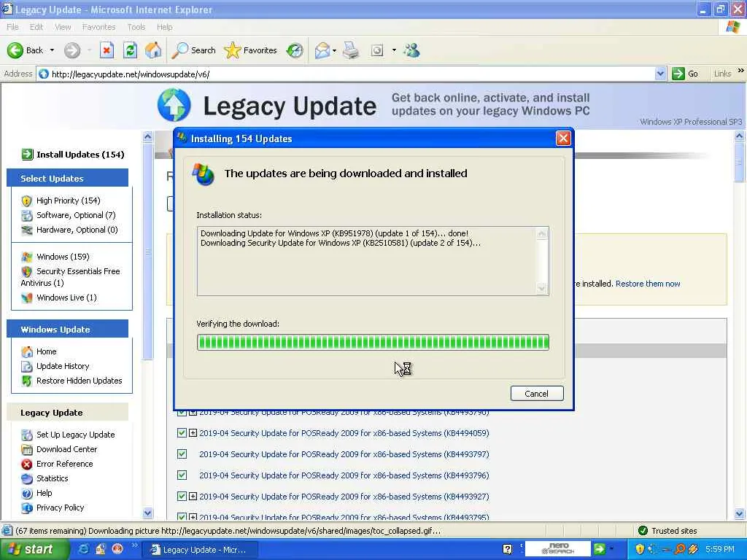Viewport: 747px width, 560px height.
Task: Uncheck the KB4493927 update checkbox
Action: (x=182, y=496)
